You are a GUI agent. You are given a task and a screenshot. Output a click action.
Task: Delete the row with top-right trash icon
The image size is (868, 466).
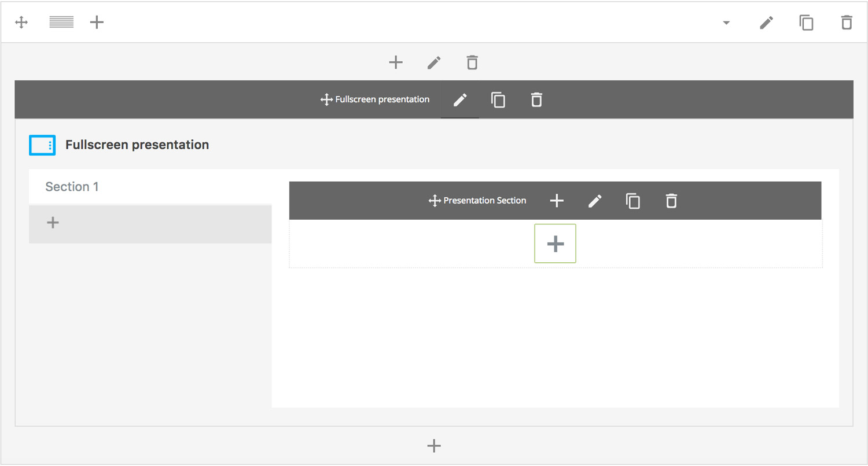(x=847, y=23)
